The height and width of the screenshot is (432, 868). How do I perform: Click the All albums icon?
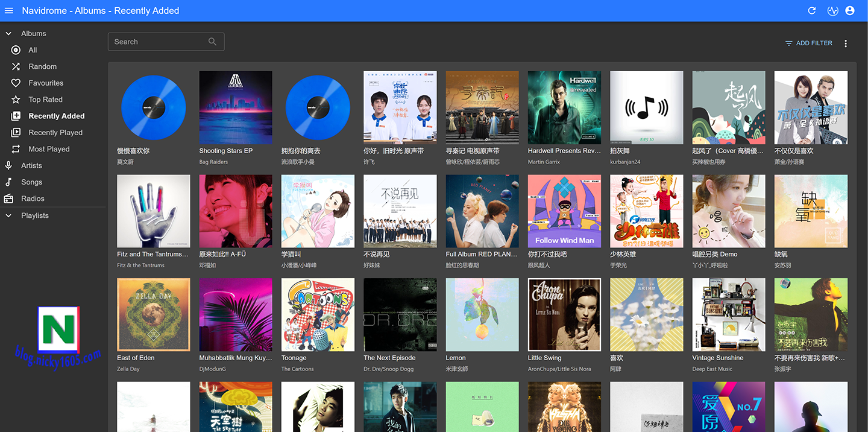coord(16,50)
